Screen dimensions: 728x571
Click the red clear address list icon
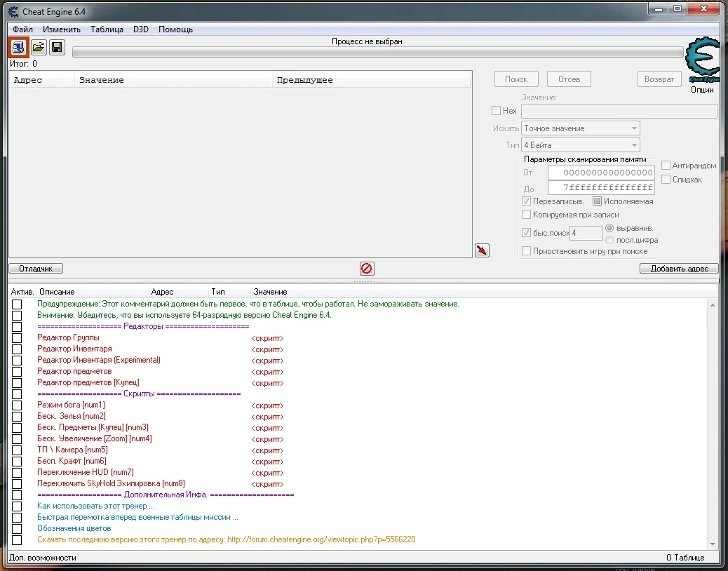coord(366,268)
